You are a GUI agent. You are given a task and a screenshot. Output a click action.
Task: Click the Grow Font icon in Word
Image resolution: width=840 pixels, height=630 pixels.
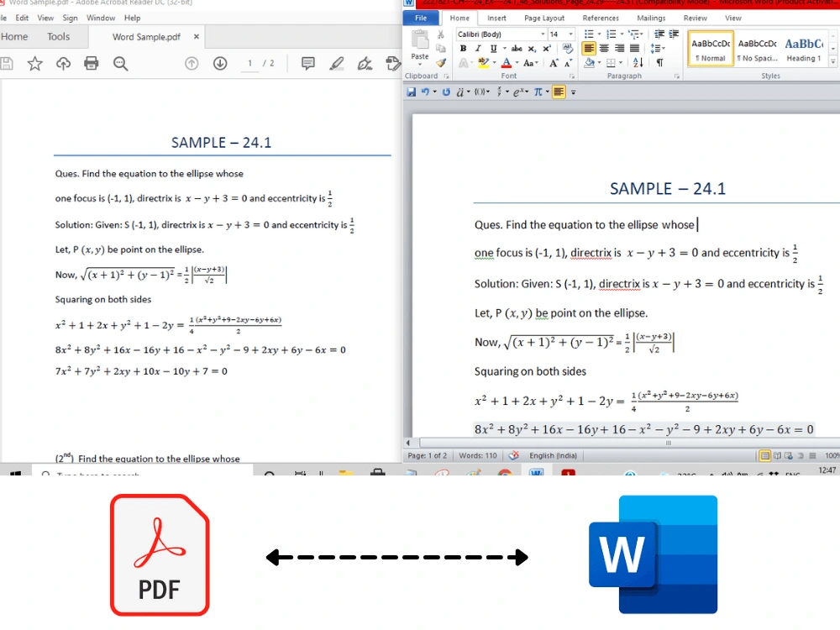(x=554, y=63)
